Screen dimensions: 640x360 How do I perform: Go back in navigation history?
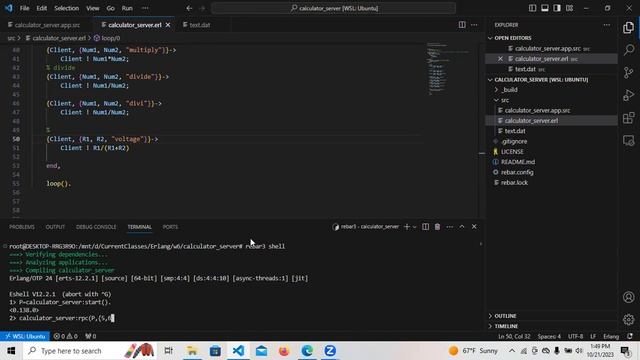click(x=189, y=8)
